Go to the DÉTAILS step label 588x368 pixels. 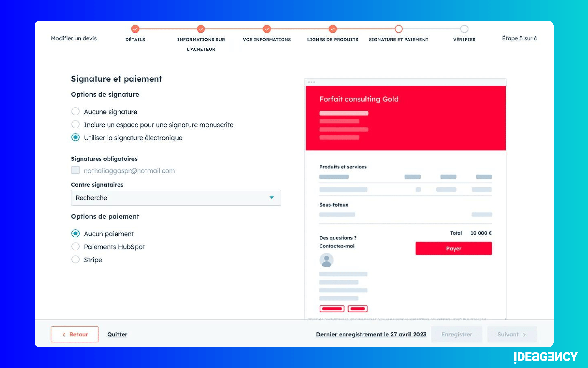click(x=135, y=40)
